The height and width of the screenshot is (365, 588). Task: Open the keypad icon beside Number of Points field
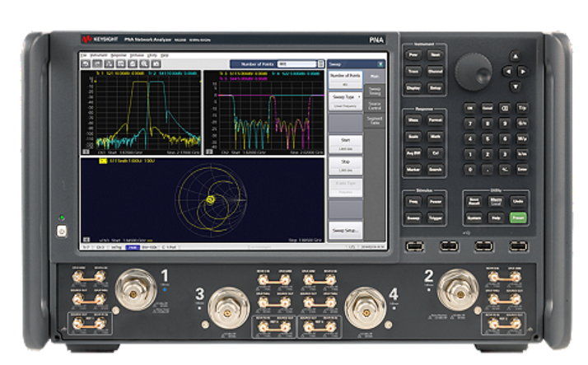tap(321, 64)
